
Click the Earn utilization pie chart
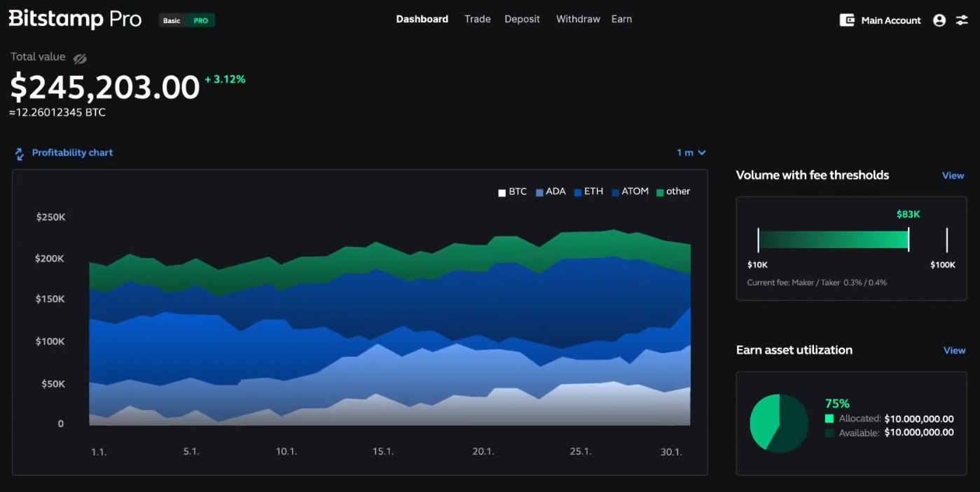tap(779, 423)
